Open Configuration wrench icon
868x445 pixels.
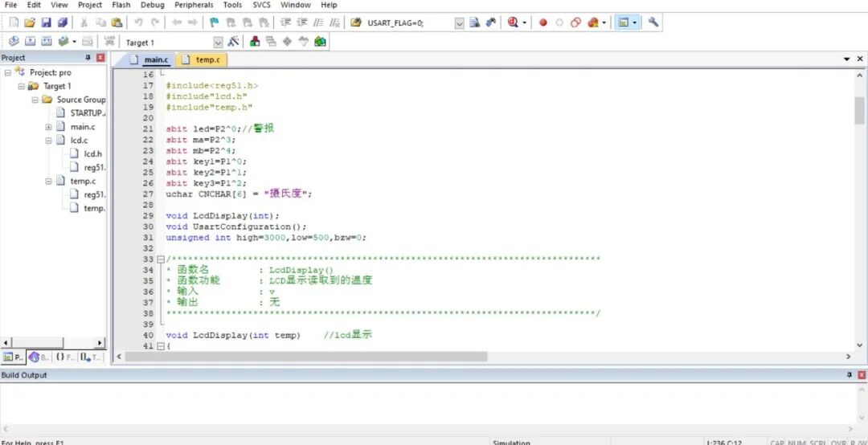coord(653,22)
